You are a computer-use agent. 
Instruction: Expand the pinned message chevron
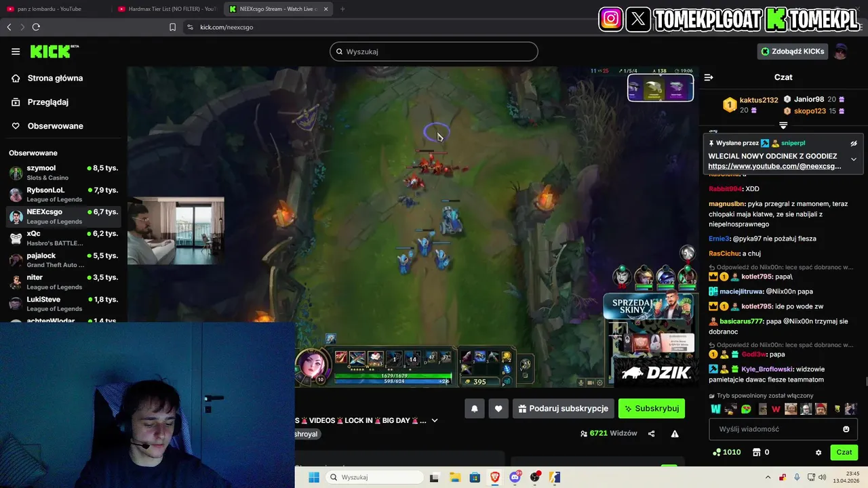854,159
